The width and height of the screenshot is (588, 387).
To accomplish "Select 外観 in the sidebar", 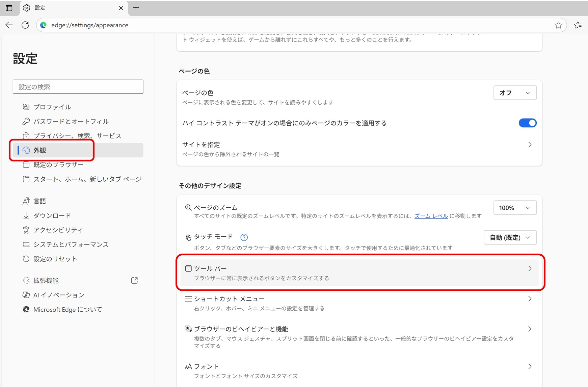I will pos(78,150).
